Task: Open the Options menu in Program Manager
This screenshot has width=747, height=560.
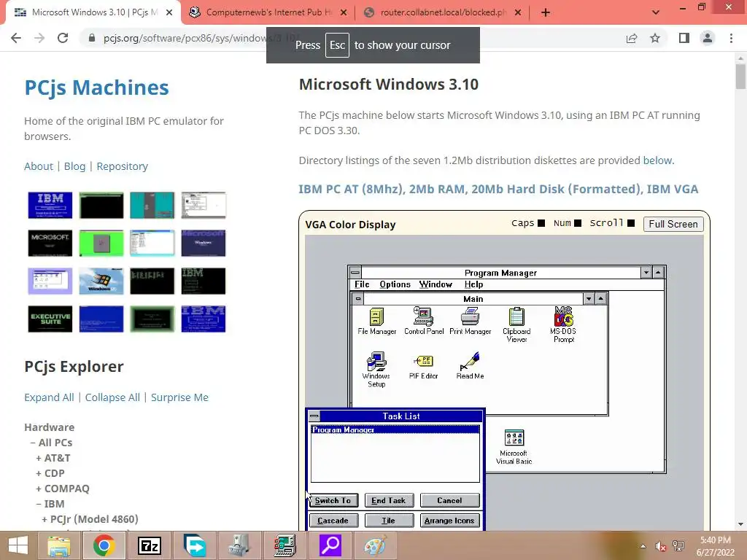Action: (395, 284)
